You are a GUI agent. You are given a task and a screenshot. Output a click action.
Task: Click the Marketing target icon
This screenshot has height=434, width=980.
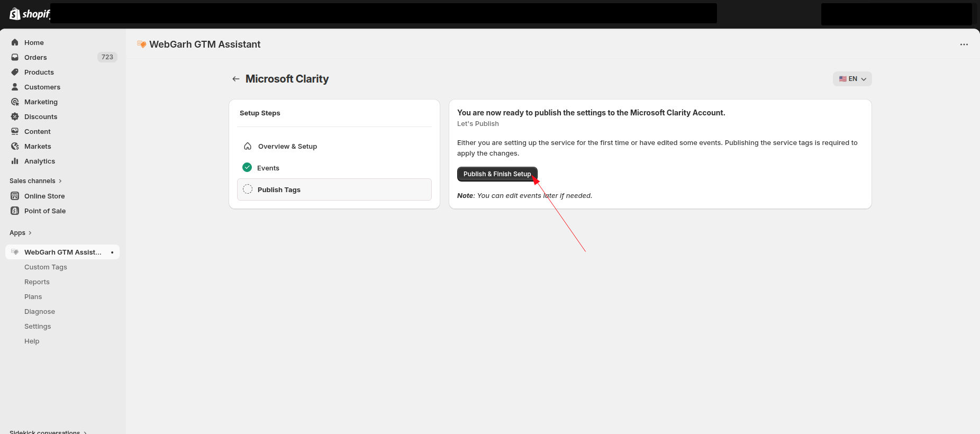[15, 102]
